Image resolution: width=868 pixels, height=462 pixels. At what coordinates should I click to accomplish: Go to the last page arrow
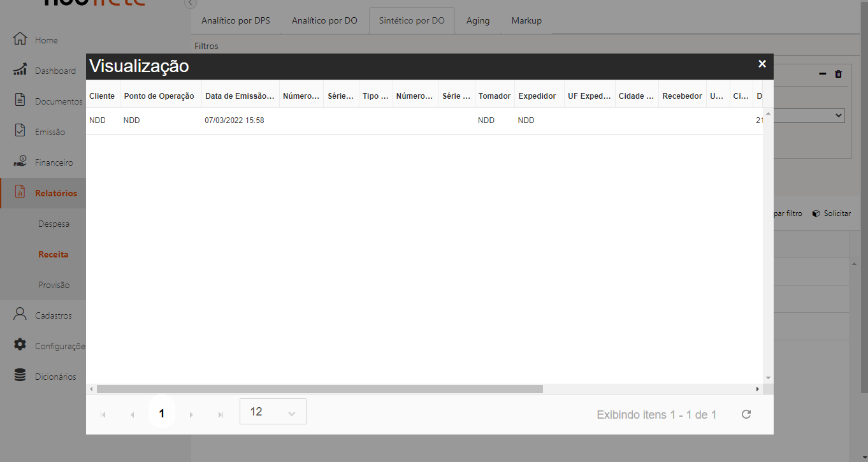click(221, 415)
